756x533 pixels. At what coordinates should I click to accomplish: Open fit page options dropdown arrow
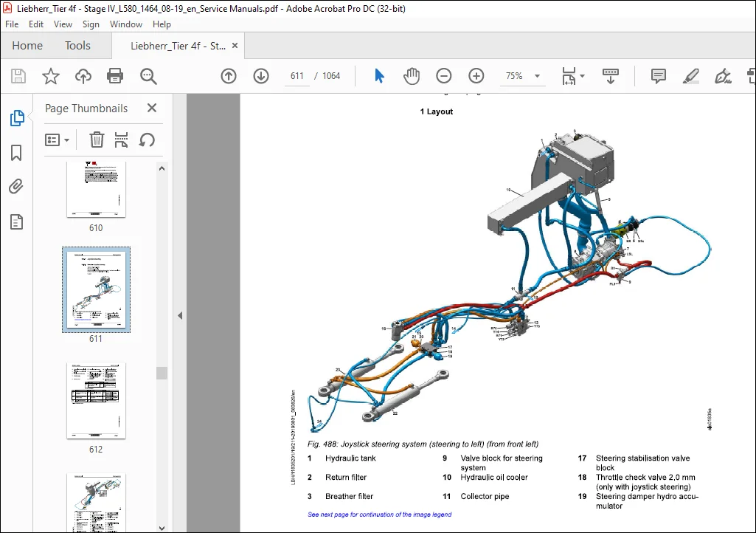pyautogui.click(x=582, y=76)
